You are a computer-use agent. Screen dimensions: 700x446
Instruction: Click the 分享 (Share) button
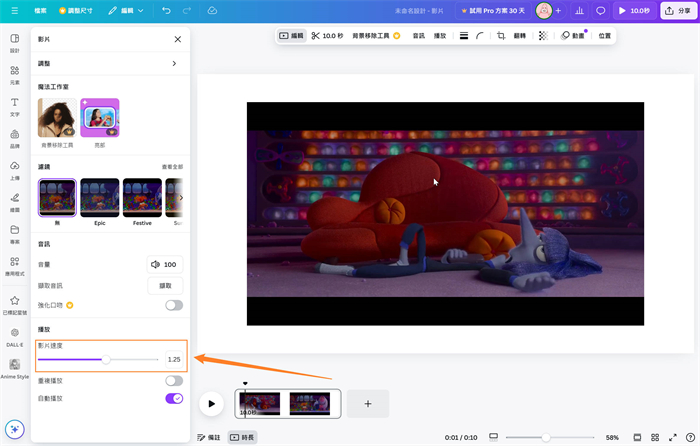678,11
